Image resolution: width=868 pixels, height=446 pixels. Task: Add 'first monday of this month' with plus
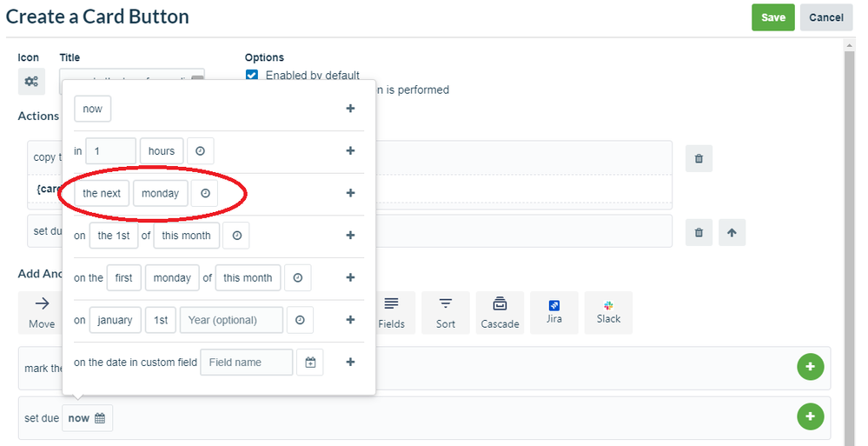click(350, 277)
